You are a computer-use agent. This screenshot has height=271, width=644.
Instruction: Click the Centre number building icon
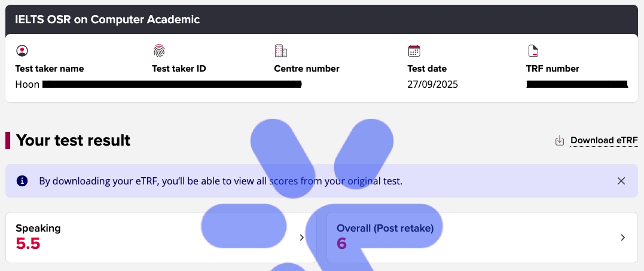tap(280, 50)
